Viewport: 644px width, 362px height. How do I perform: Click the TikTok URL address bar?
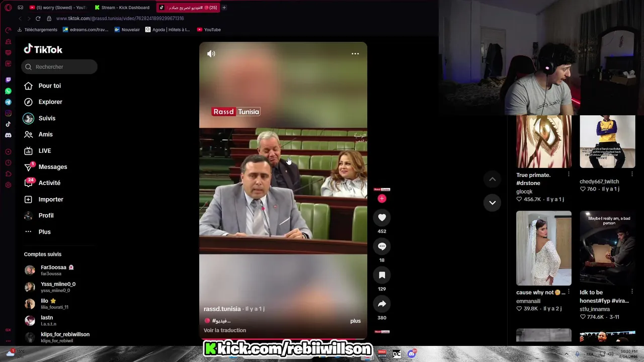120,19
